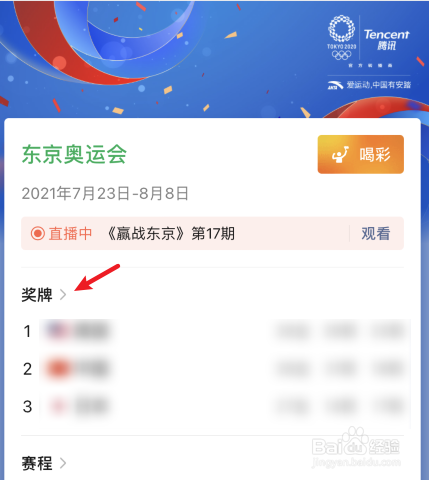Viewport: 429px width, 480px height.
Task: Click the Tokyo 2020 Olympic emblem
Action: coord(341,38)
